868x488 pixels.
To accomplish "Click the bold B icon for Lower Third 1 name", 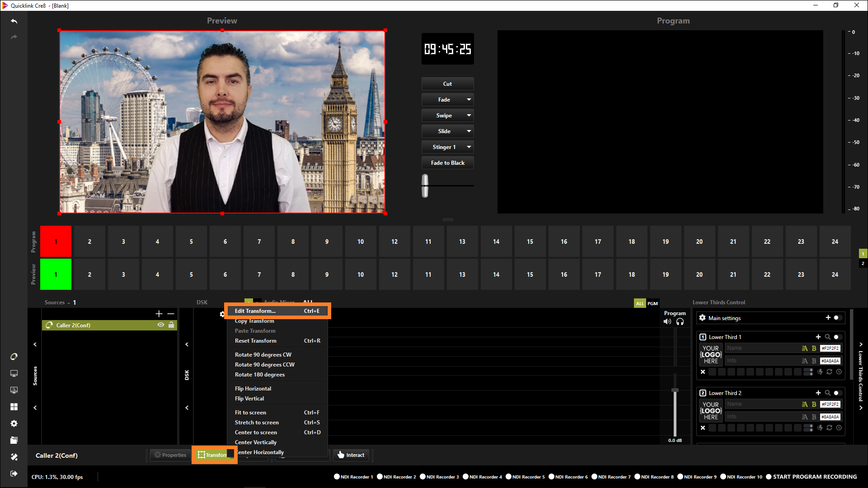I will [x=814, y=349].
